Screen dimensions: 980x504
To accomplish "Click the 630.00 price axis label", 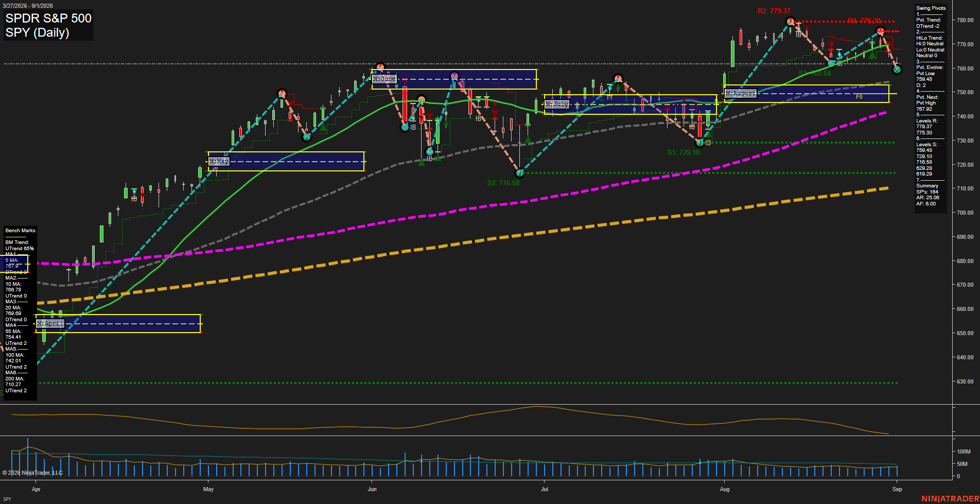I will click(x=965, y=382).
